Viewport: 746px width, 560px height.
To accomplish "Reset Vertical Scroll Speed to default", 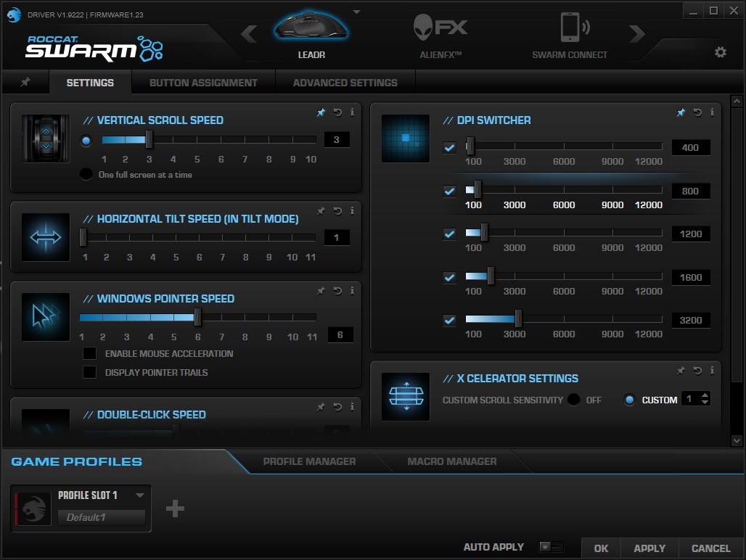I will click(x=337, y=112).
